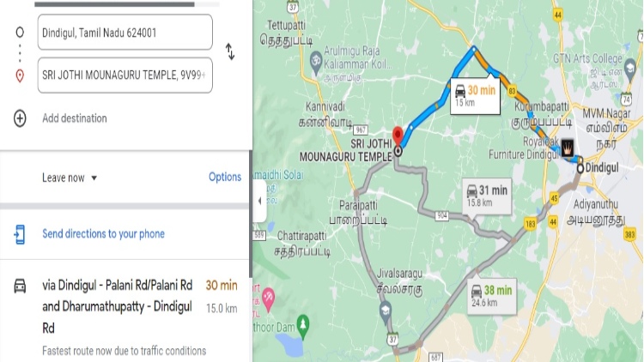Click the Royaloak Furniture Dindigul crown marker
Image resolution: width=644 pixels, height=362 pixels.
(x=568, y=148)
